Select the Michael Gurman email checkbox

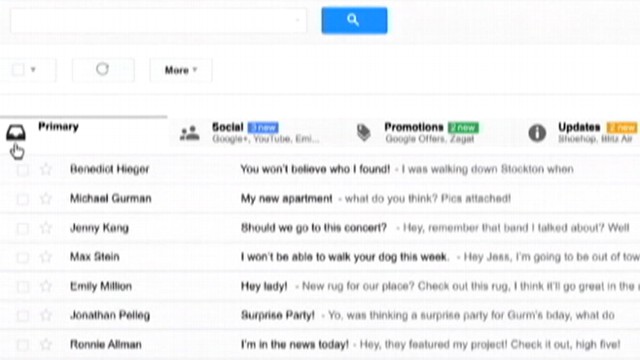pyautogui.click(x=23, y=199)
